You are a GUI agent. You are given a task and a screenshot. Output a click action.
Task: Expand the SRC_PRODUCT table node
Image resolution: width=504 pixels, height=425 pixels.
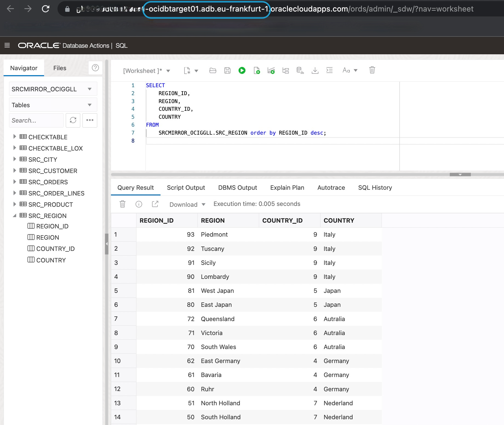pos(15,204)
